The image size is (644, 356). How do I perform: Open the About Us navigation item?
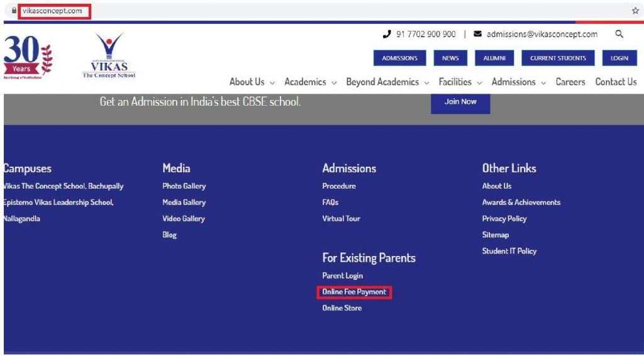tap(247, 82)
